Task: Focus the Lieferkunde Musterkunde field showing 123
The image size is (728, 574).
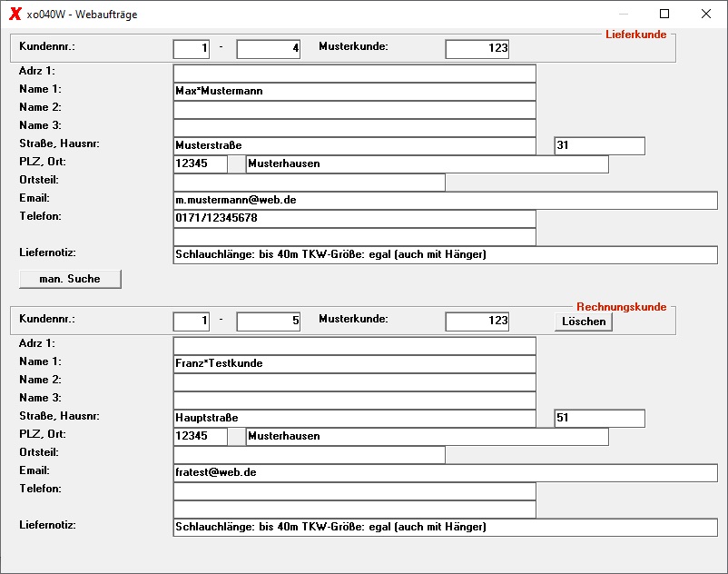Action: 477,49
